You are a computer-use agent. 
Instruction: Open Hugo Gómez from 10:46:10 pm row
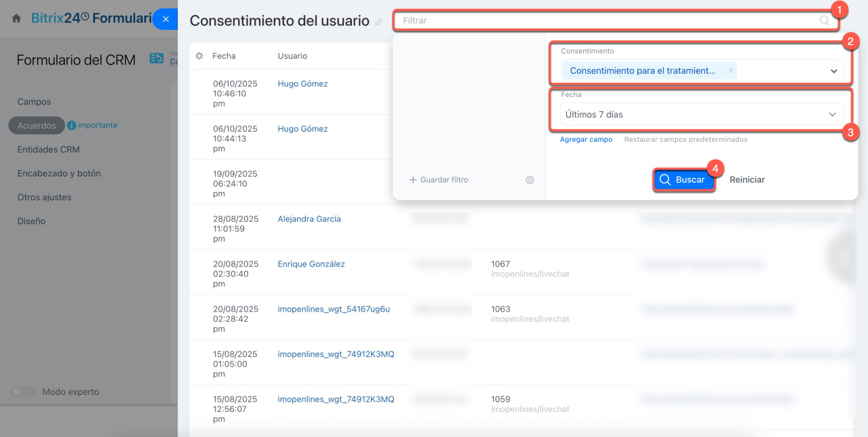point(302,84)
